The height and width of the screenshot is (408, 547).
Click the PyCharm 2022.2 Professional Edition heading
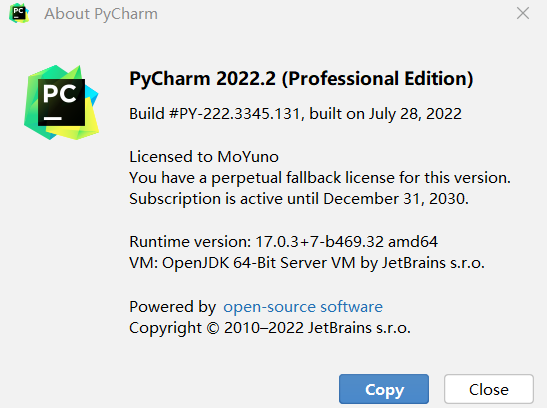301,79
